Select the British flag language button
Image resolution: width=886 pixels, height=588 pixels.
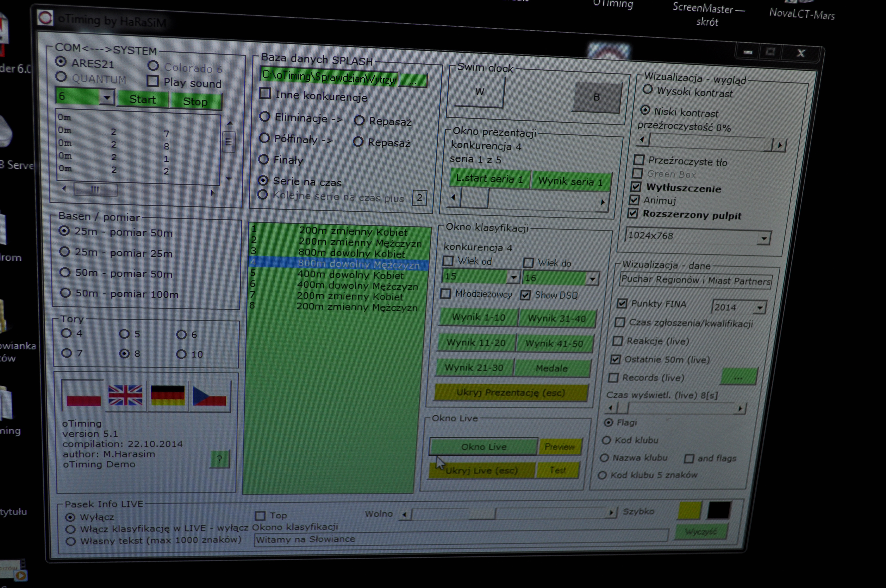point(125,396)
